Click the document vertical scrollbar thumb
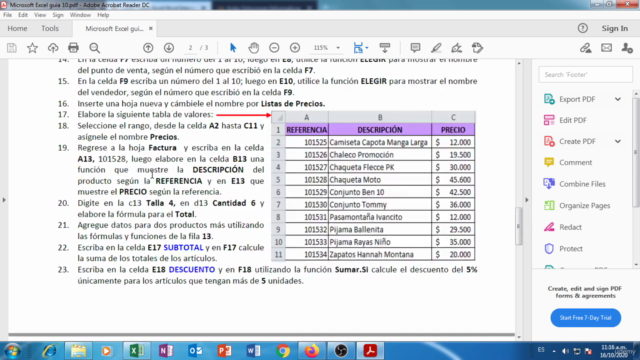The width and height of the screenshot is (640, 360). 519,226
